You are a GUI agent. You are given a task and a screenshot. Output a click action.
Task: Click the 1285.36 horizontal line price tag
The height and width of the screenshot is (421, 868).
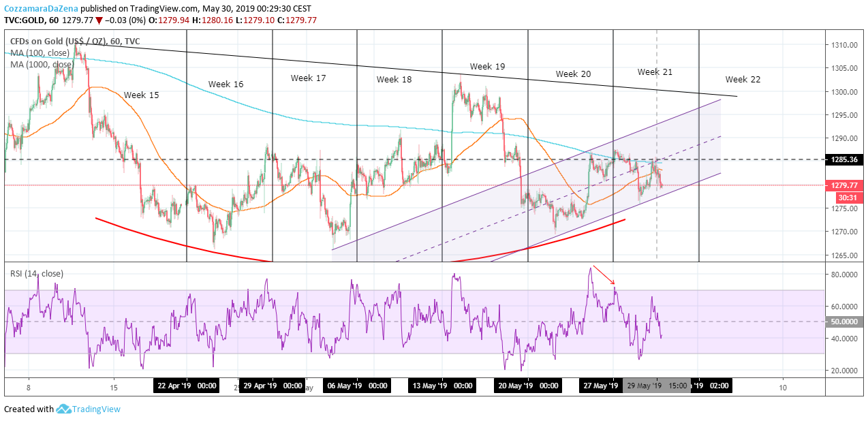[x=845, y=161]
